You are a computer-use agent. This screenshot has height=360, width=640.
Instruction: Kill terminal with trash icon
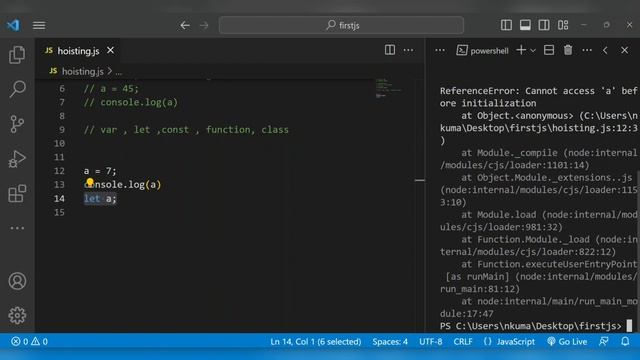pos(568,50)
